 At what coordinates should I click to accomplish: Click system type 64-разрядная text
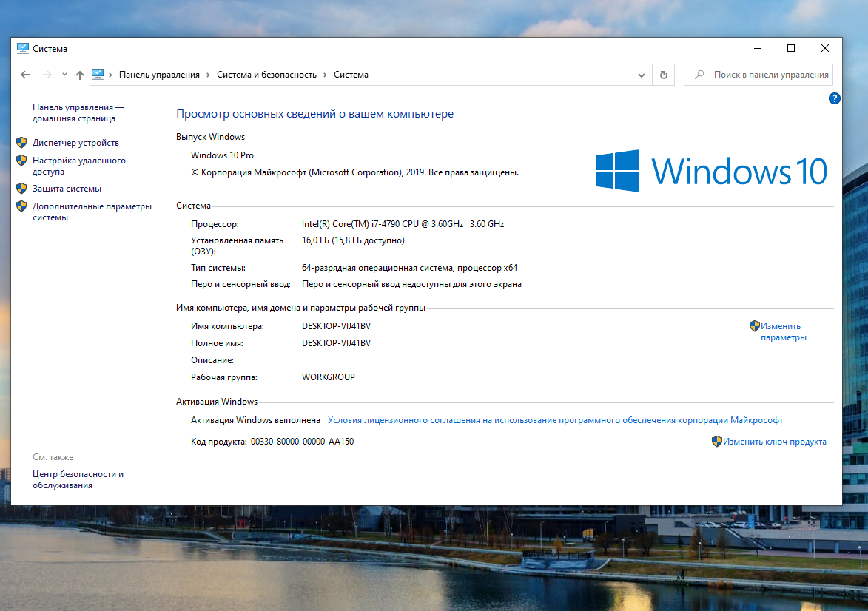tap(410, 268)
